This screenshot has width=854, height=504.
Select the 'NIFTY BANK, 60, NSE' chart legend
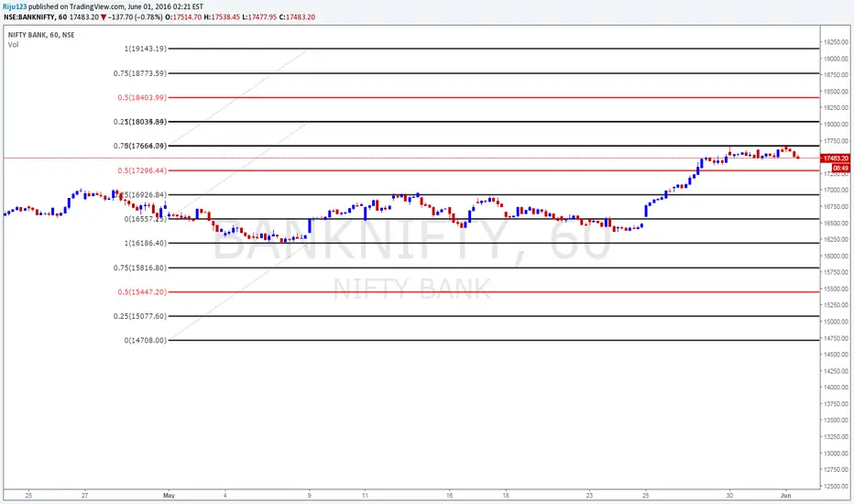click(41, 35)
